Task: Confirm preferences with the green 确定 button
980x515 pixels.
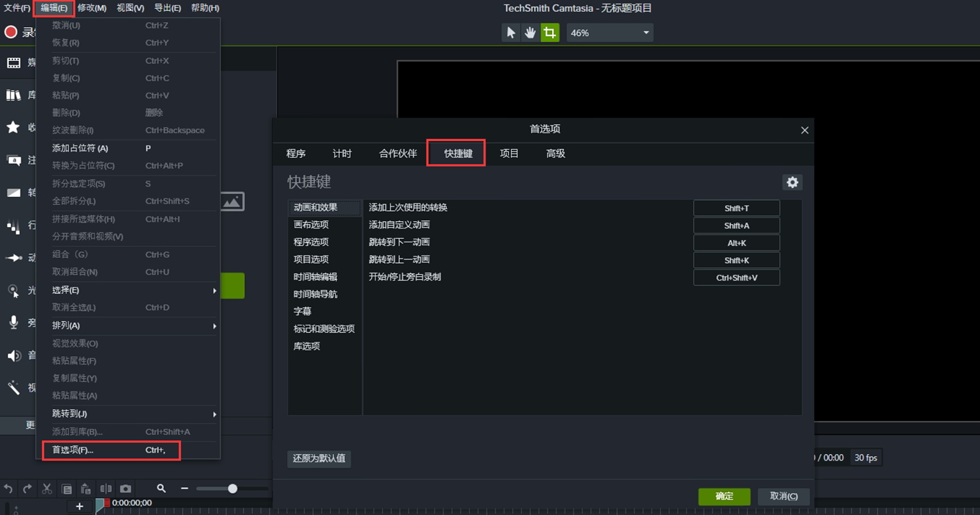Action: point(723,497)
